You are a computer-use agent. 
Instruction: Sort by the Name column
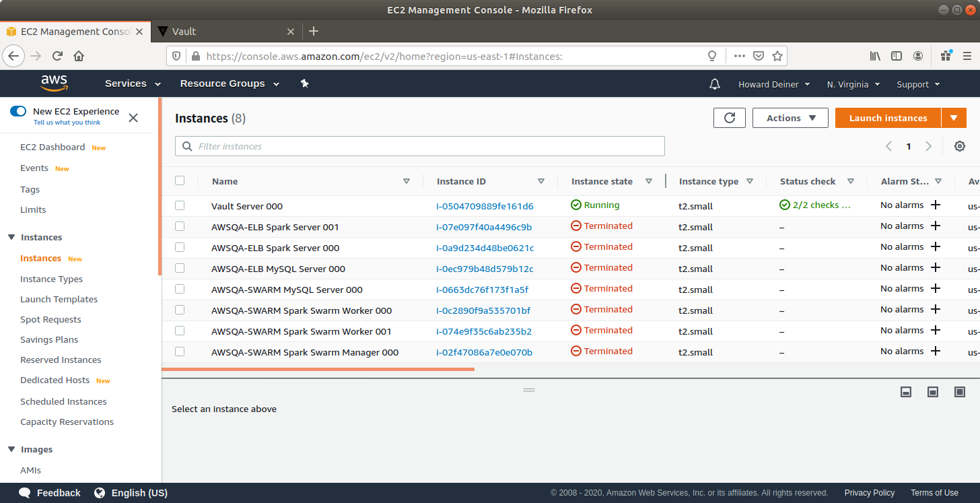(x=406, y=181)
